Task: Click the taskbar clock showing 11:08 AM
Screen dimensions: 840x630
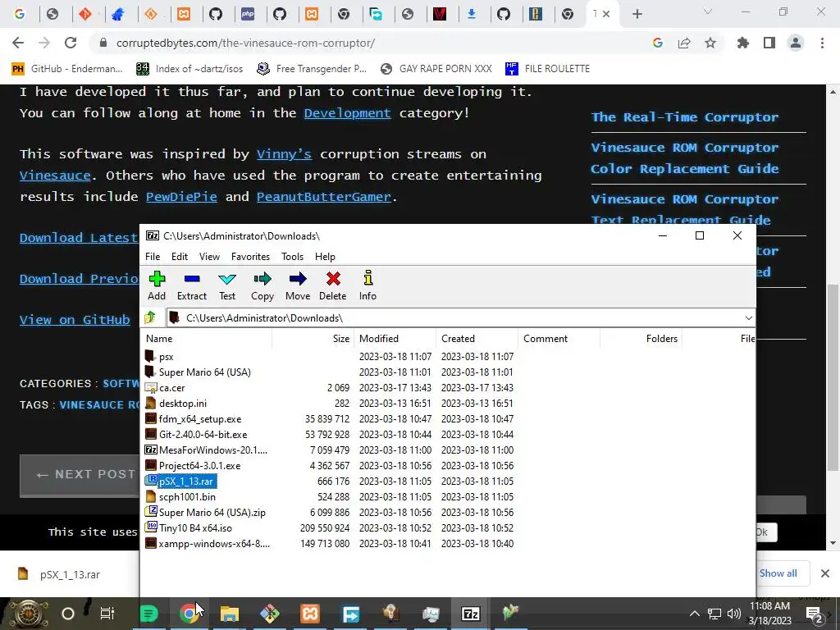Action: click(769, 614)
